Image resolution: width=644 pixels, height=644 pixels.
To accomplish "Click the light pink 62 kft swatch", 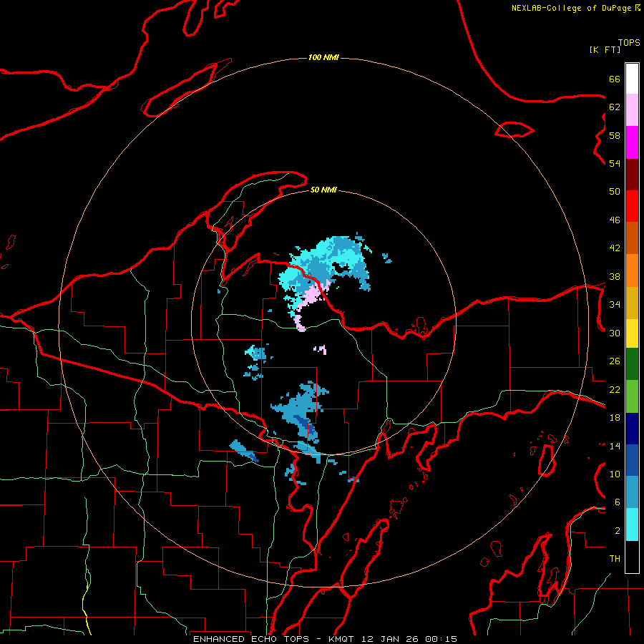I will pos(632,110).
